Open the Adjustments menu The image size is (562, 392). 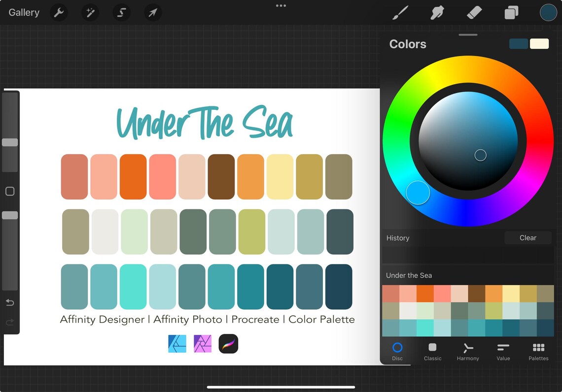click(x=90, y=12)
